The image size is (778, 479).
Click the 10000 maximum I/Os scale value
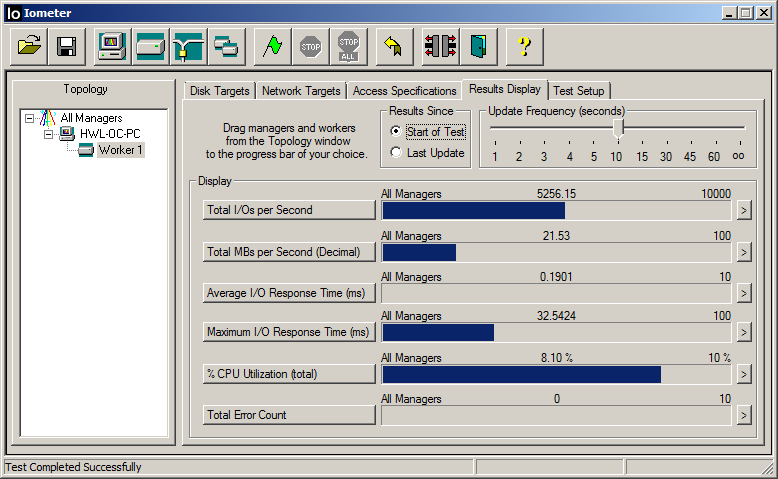tap(716, 194)
